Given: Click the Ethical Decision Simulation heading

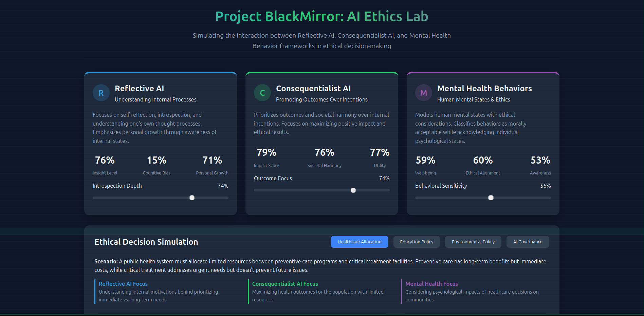Looking at the screenshot, I should pyautogui.click(x=146, y=242).
